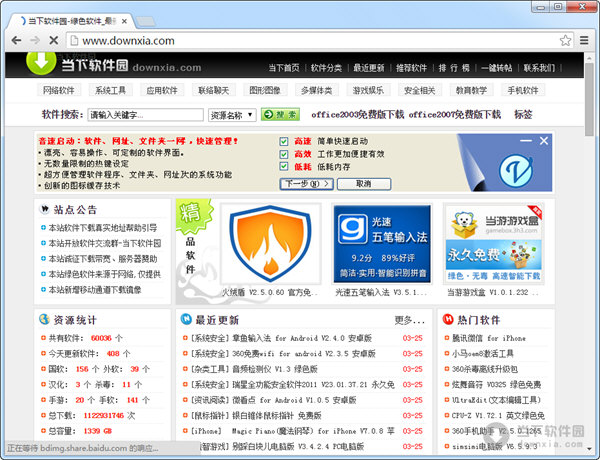
Task: Open the office2007免费版下载 link
Action: click(455, 114)
